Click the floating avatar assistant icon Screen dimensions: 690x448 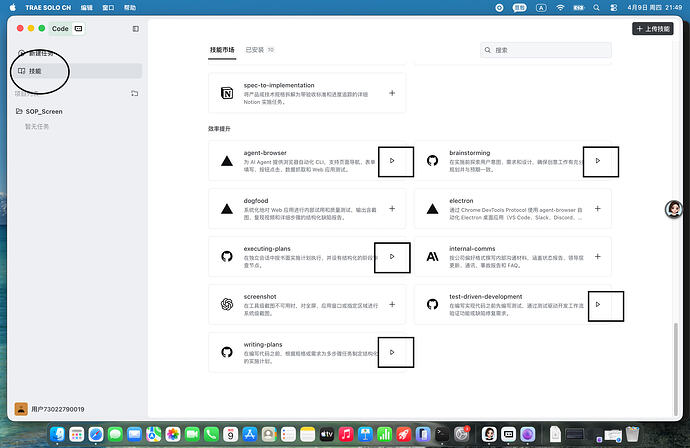tap(674, 209)
